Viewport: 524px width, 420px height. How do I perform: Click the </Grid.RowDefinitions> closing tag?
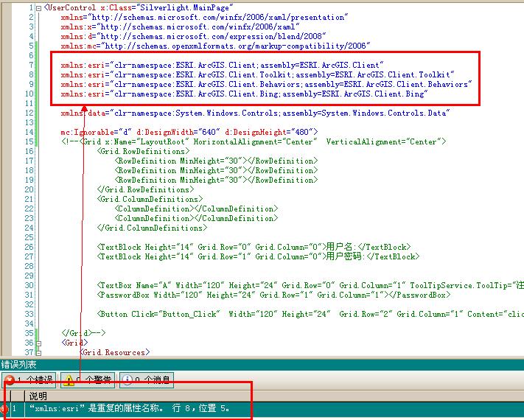coord(145,189)
